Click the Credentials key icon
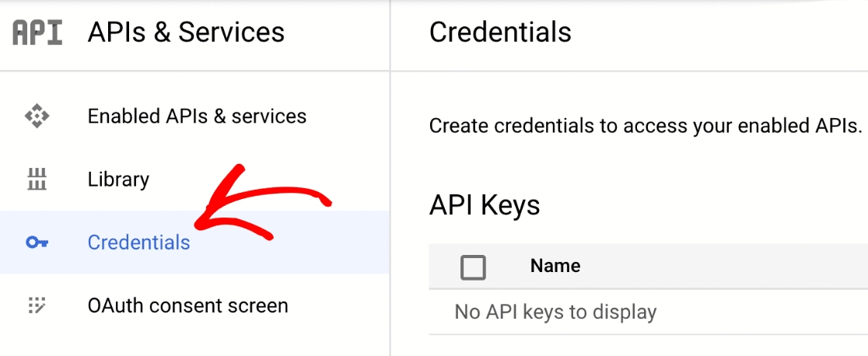The height and width of the screenshot is (356, 868). tap(37, 243)
